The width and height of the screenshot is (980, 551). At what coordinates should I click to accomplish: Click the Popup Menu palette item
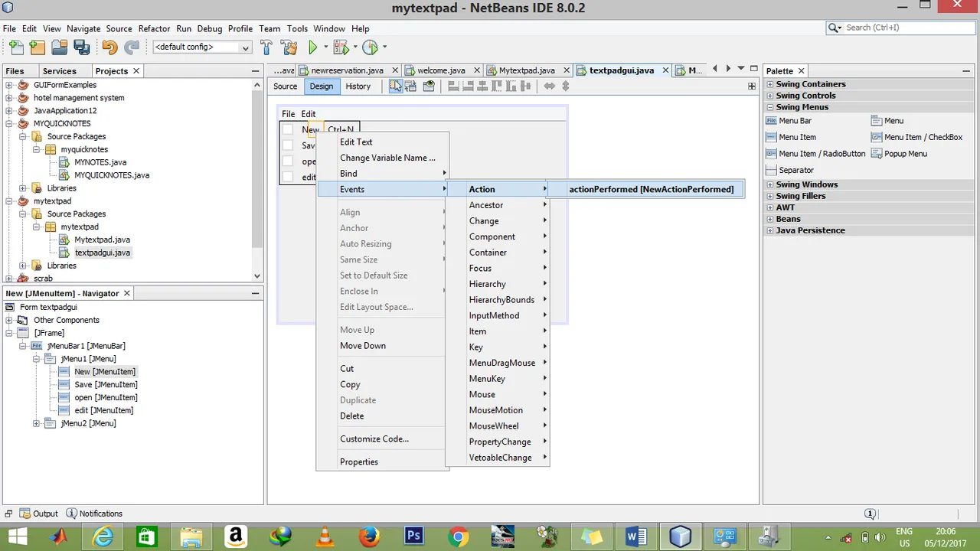[x=900, y=154]
